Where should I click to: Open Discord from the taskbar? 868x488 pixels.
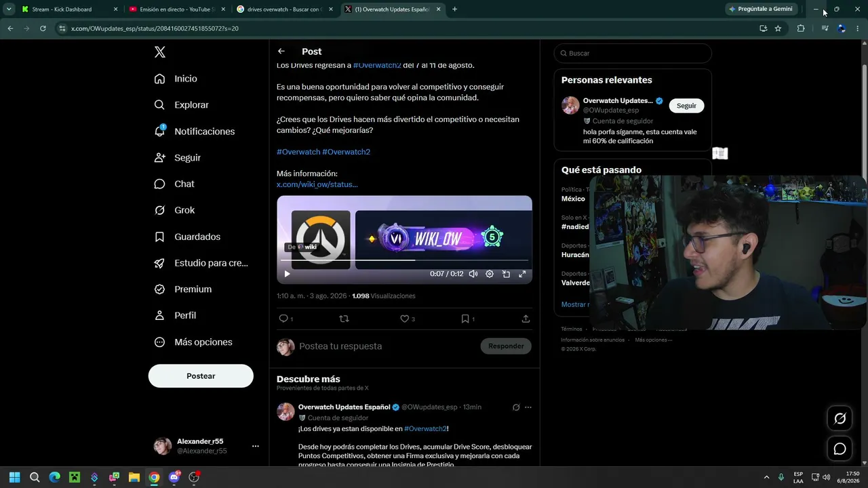(x=174, y=477)
